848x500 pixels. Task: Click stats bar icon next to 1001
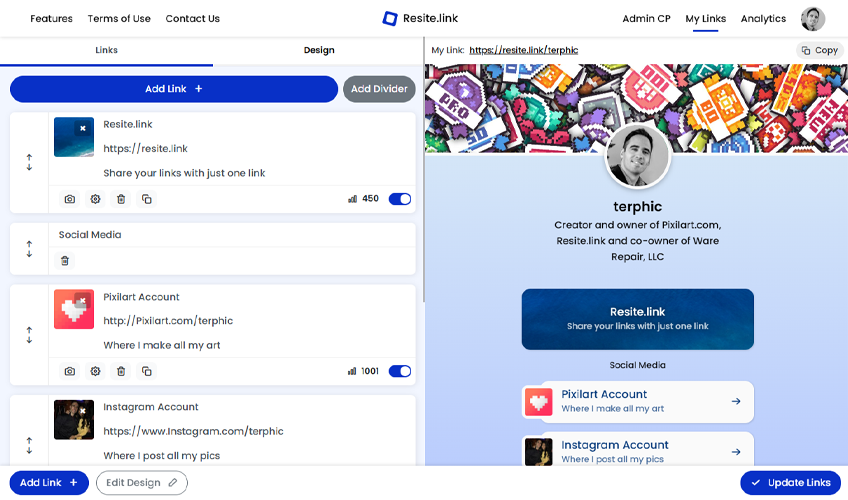tap(352, 371)
